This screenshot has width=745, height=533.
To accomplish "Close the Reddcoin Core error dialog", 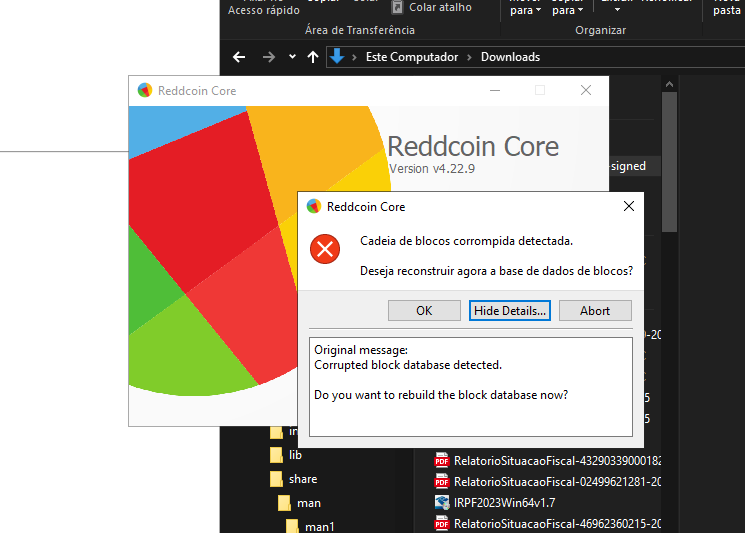I will (629, 206).
